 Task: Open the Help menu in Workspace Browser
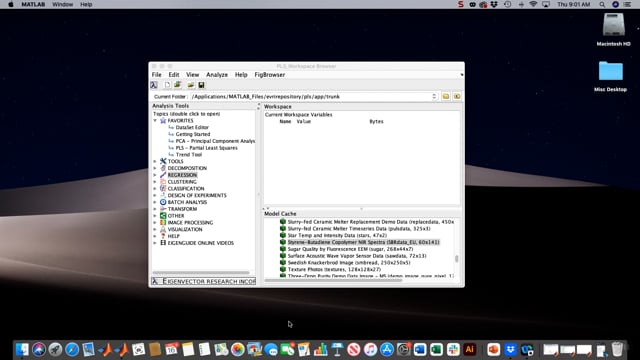[x=241, y=75]
